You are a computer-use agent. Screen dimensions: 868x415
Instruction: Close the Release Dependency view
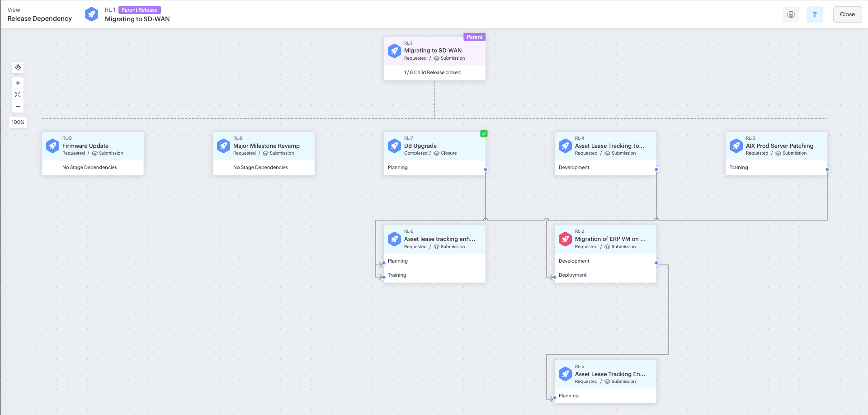847,14
